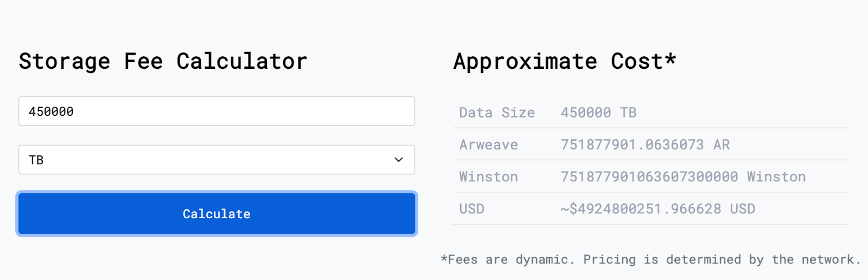Click the chevron arrow on unit selector
This screenshot has height=280, width=868.
[399, 160]
